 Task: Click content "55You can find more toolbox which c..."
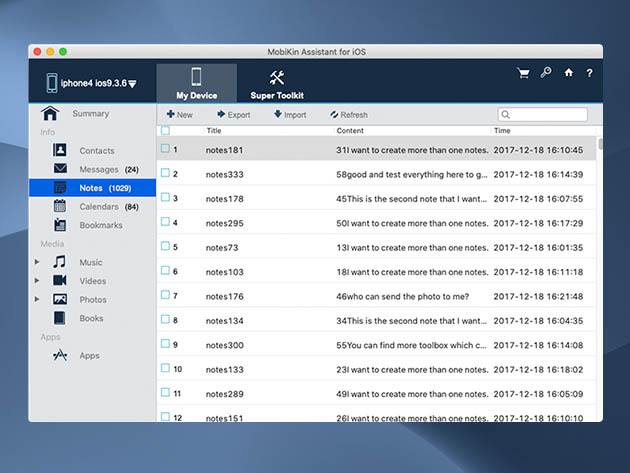click(x=411, y=345)
